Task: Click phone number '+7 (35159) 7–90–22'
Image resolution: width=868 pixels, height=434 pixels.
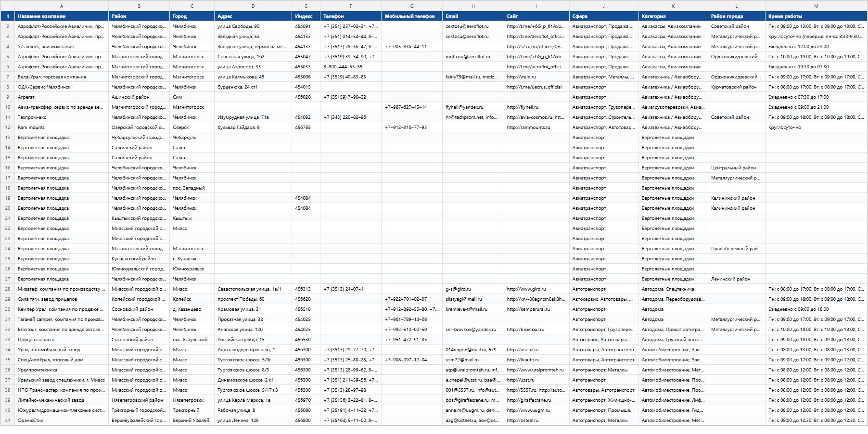Action: click(351, 97)
